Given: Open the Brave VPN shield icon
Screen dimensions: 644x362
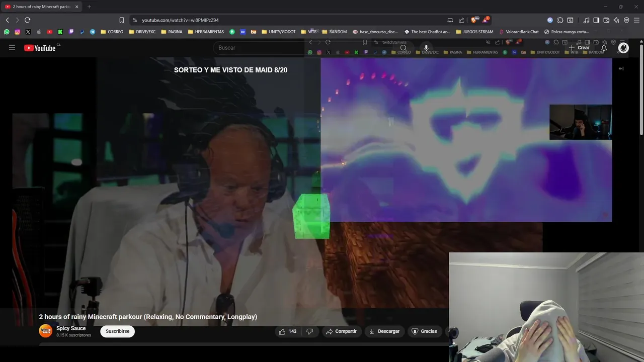Looking at the screenshot, I should [626, 20].
